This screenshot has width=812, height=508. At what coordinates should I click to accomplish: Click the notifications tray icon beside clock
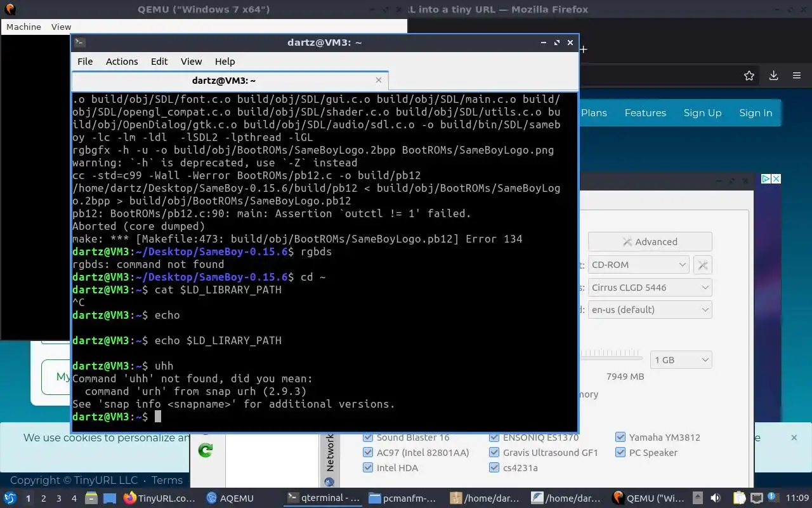point(773,498)
